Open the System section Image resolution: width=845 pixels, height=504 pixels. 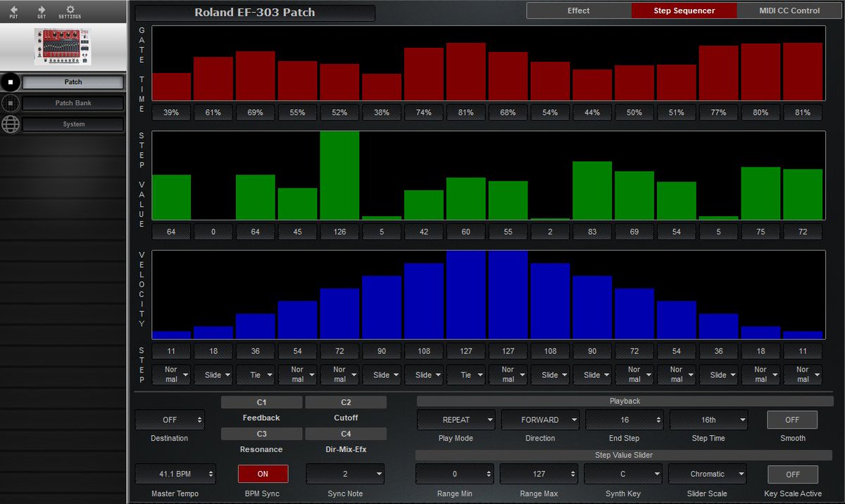point(73,125)
